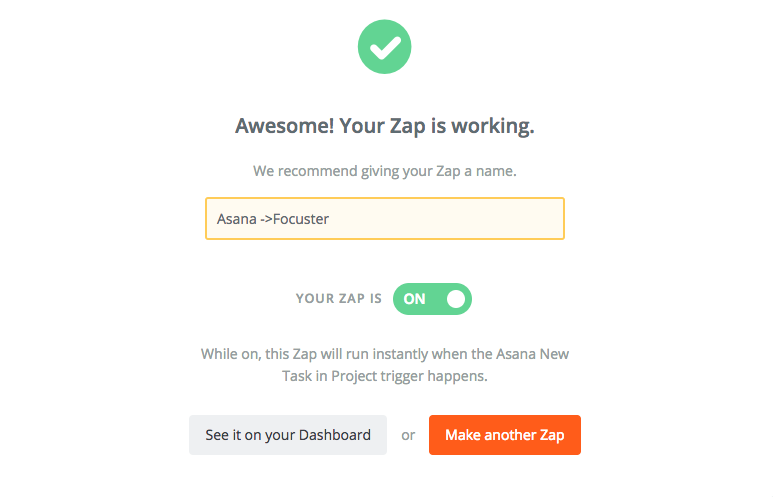
Task: Click the While on, this Zap will run description
Action: 385,365
